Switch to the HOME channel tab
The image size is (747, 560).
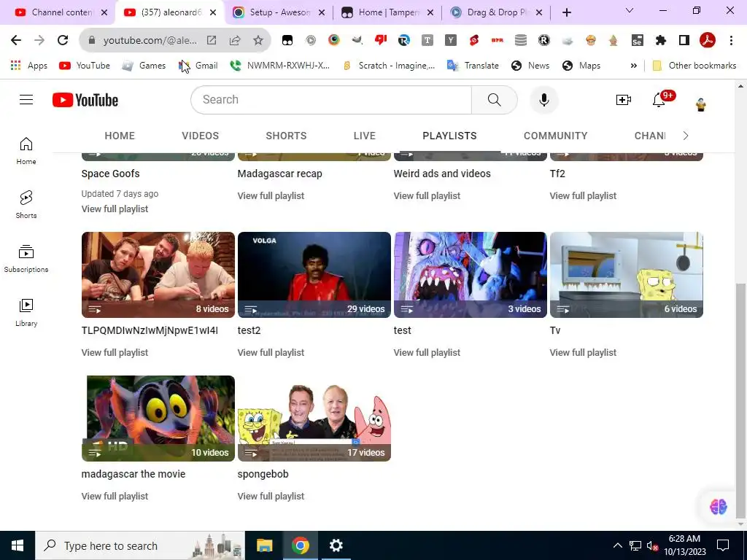pyautogui.click(x=120, y=136)
